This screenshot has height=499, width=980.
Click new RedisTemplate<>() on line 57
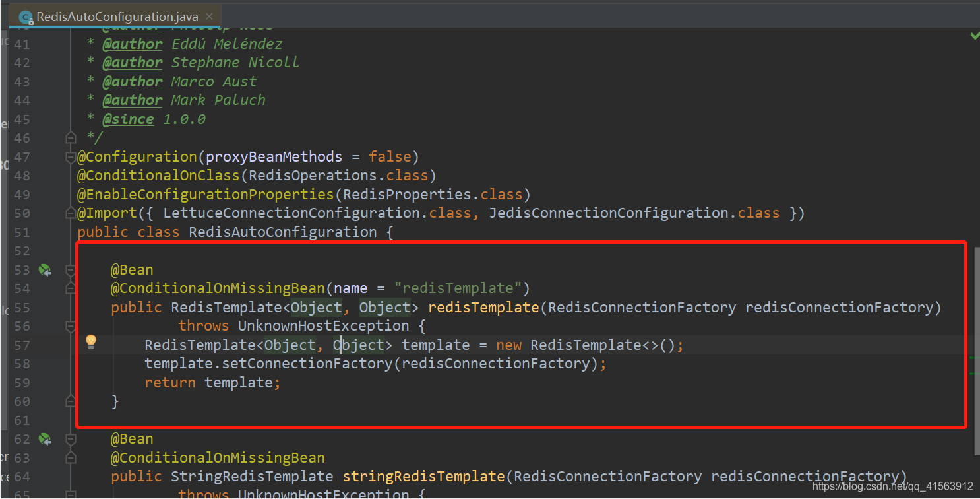point(586,345)
